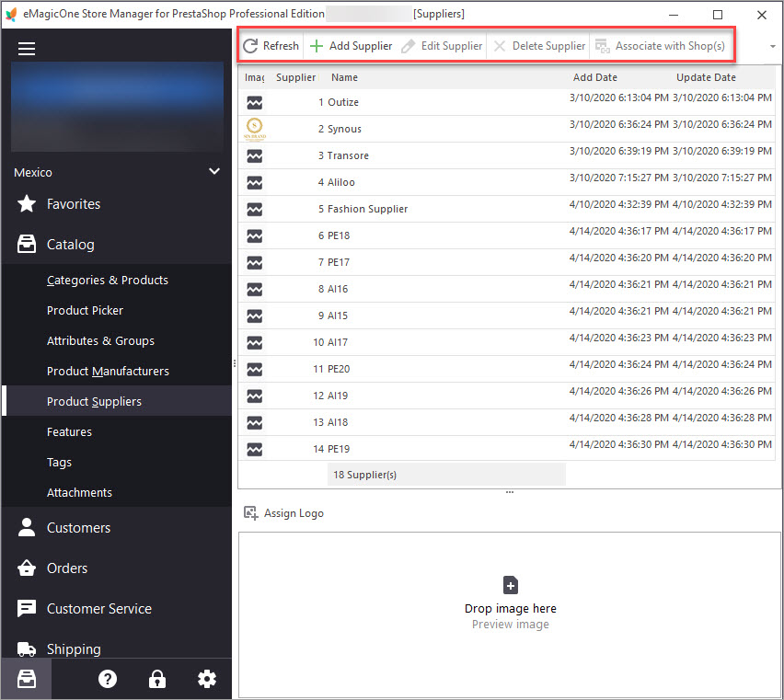This screenshot has height=700, width=784.
Task: Click the Fashion Supplier placeholder image icon
Action: (x=255, y=210)
